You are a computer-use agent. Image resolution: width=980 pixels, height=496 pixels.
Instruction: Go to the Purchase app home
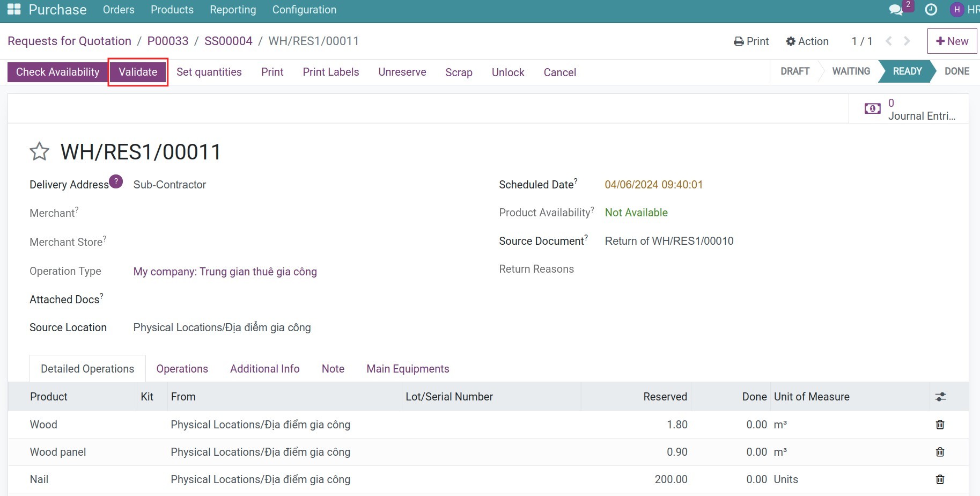[57, 10]
